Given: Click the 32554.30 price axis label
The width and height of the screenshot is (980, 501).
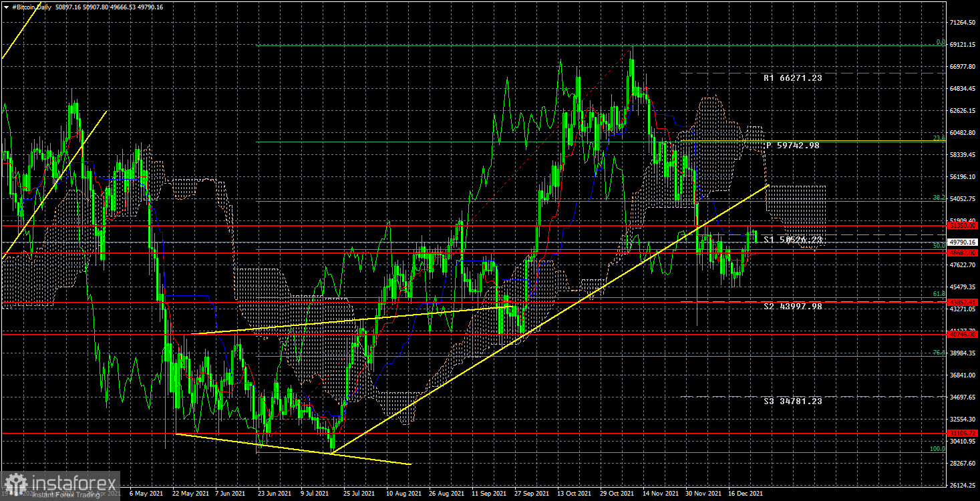Looking at the screenshot, I should point(963,419).
